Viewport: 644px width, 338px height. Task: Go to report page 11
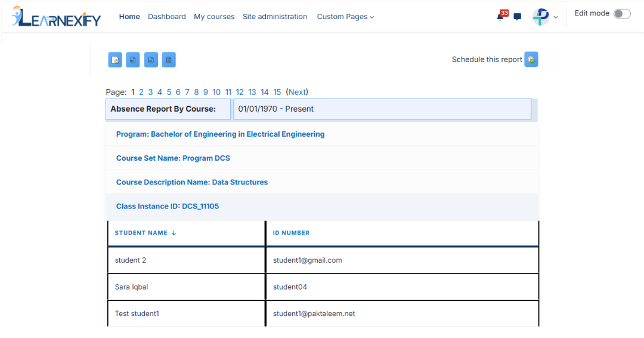pos(228,92)
